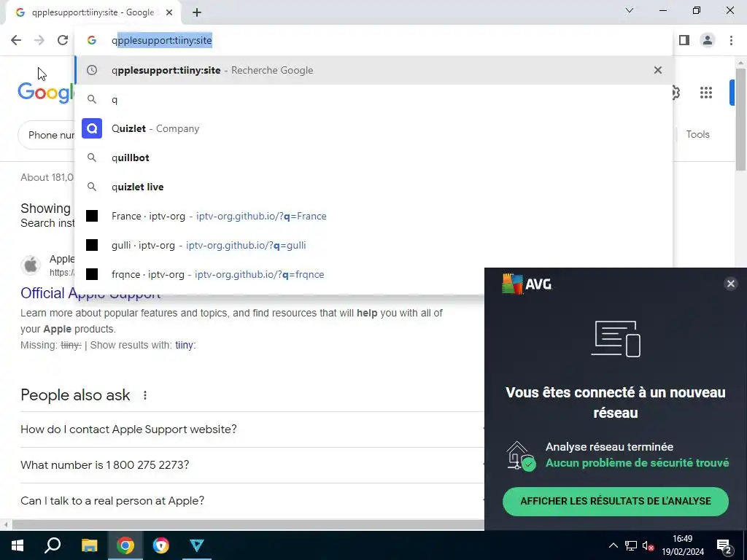Open the tab search chevron
This screenshot has width=747, height=560.
coord(630,10)
